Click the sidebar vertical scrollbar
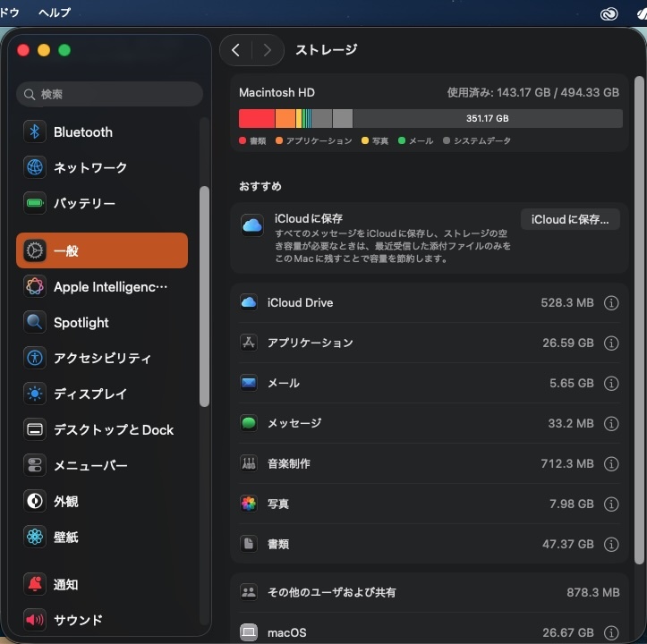Viewport: 647px width, 644px height. [204, 295]
